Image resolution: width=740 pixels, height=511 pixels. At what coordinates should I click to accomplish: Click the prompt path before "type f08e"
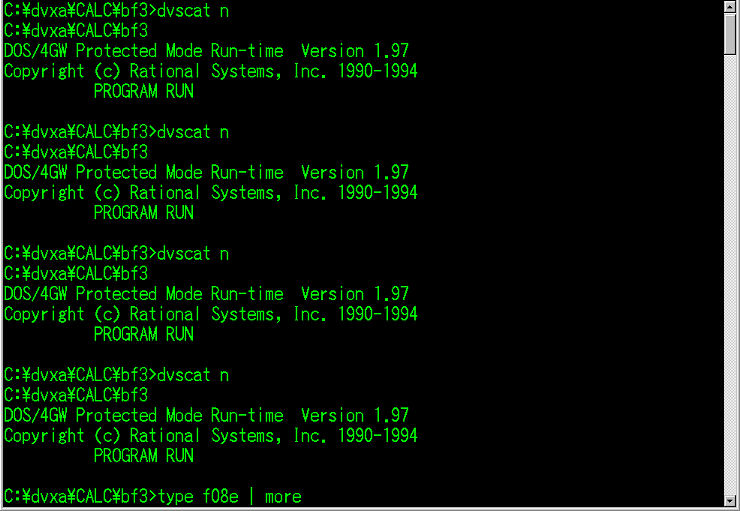coord(76,496)
